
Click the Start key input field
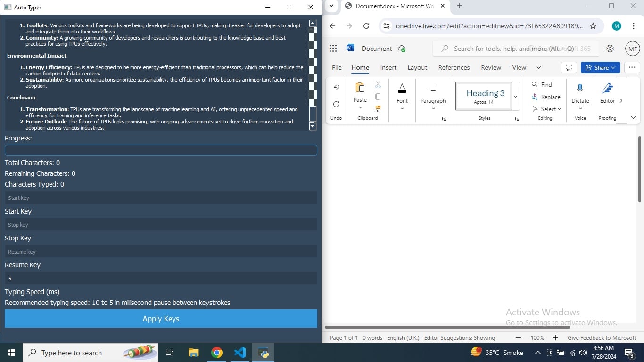[x=161, y=198]
